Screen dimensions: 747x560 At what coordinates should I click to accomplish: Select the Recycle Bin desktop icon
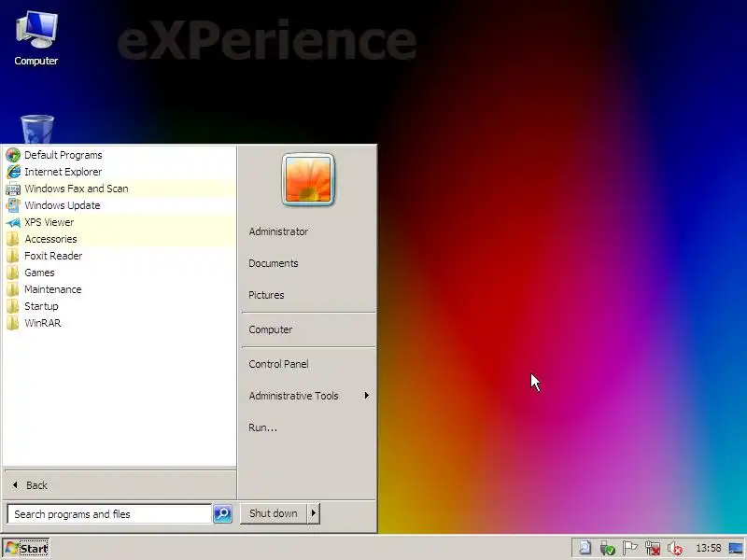37,129
